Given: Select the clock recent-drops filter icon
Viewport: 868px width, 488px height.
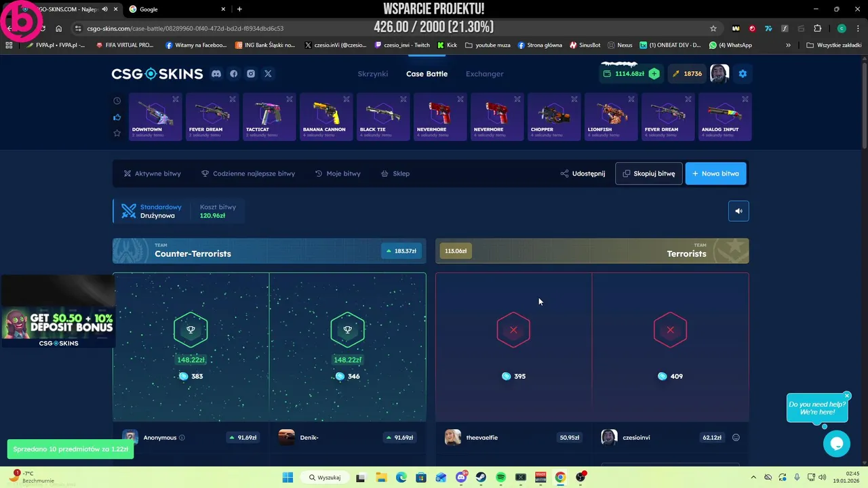Looking at the screenshot, I should click(117, 101).
